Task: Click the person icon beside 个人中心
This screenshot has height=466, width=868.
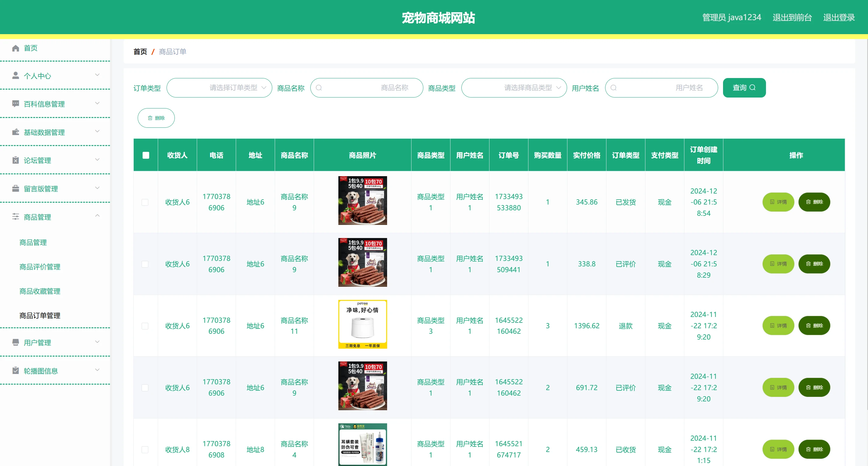Action: point(16,76)
